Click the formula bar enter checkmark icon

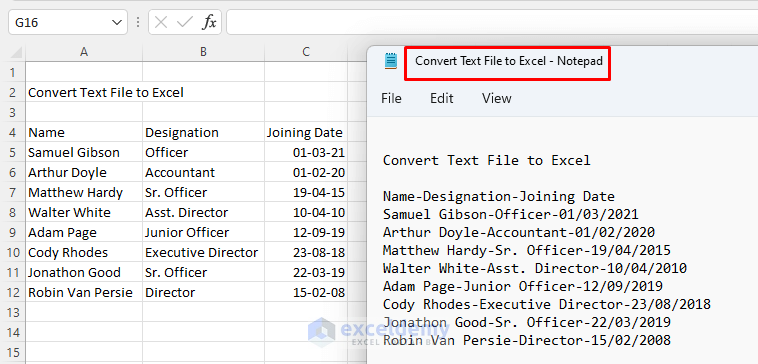point(185,22)
